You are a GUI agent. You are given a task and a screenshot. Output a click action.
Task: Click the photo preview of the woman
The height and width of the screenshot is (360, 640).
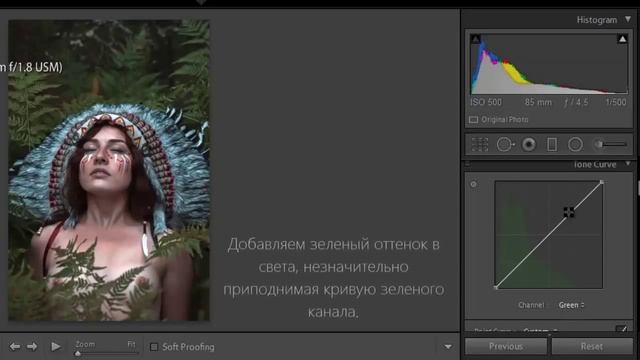click(109, 170)
